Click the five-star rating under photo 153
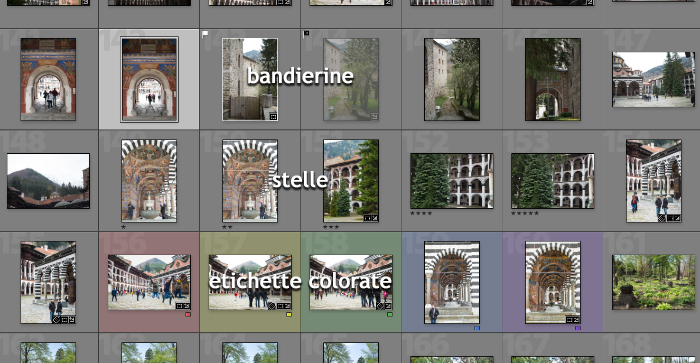This screenshot has width=700, height=363. [525, 213]
